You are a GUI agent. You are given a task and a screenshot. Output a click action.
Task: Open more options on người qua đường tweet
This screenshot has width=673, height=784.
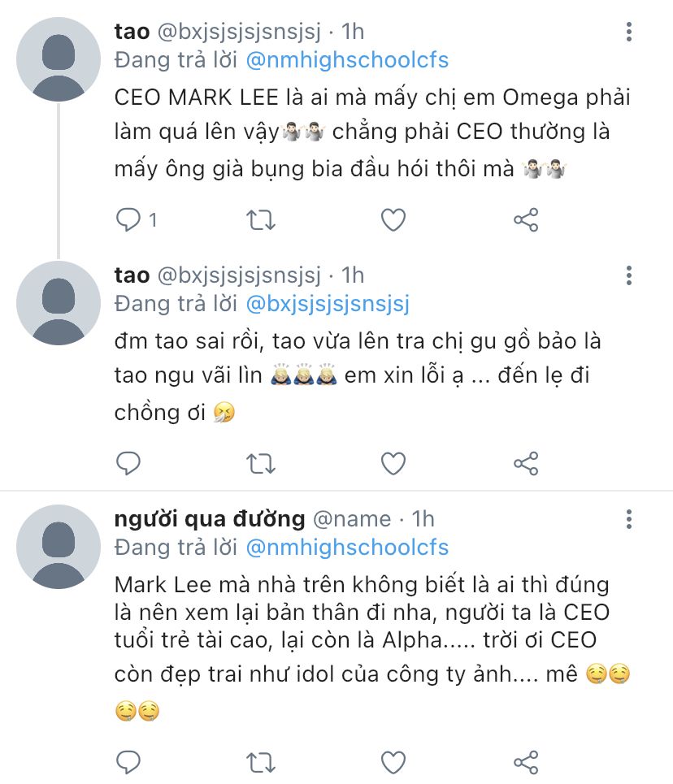629,519
